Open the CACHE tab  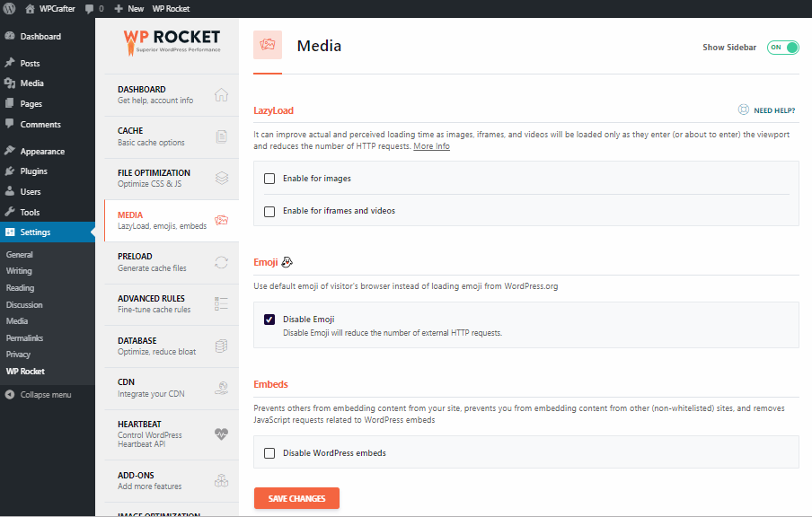172,136
